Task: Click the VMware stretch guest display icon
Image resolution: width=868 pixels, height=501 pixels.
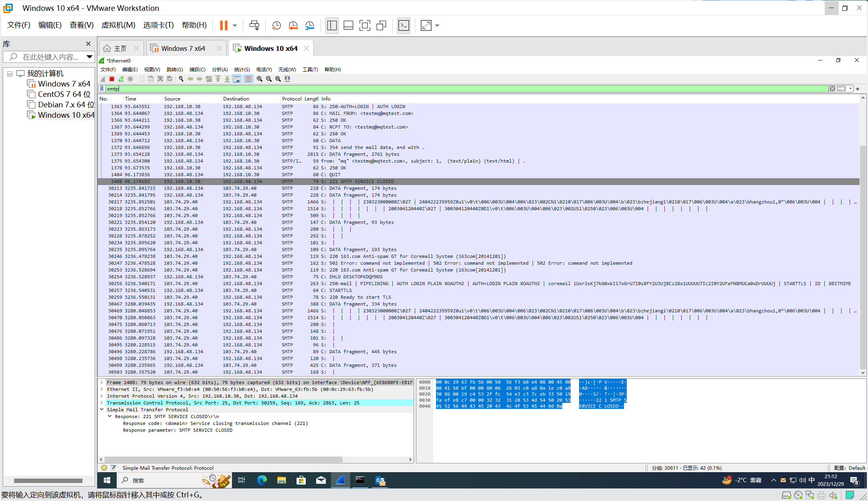Action: coord(426,26)
